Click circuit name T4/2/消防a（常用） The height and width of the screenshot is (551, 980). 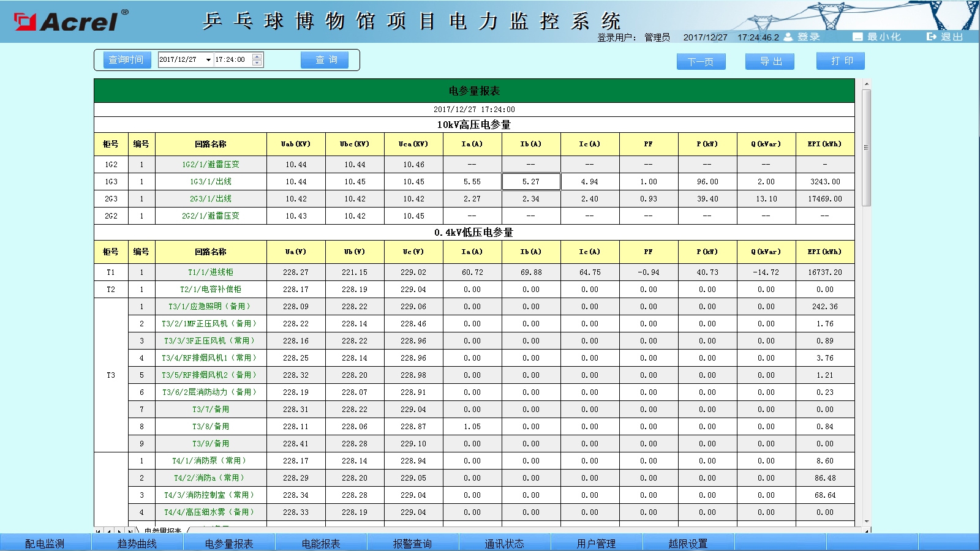tap(211, 478)
